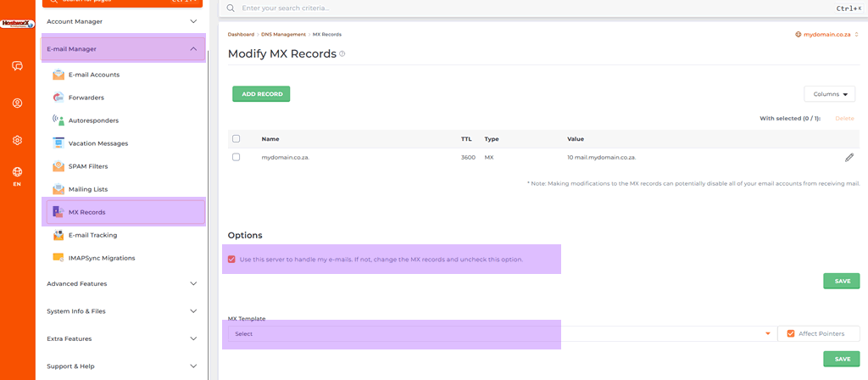Select the checkbox for mydomain.co.za. row
The height and width of the screenshot is (380, 868).
[236, 157]
